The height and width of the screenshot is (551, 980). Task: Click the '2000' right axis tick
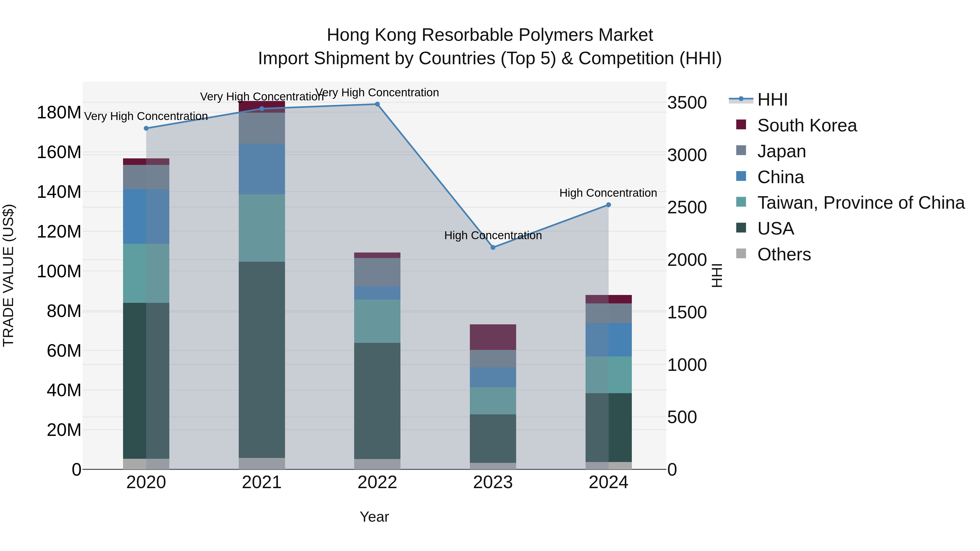point(687,260)
